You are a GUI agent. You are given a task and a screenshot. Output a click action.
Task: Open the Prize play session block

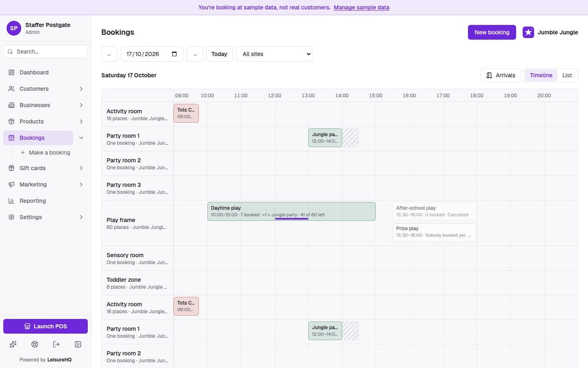click(x=434, y=232)
